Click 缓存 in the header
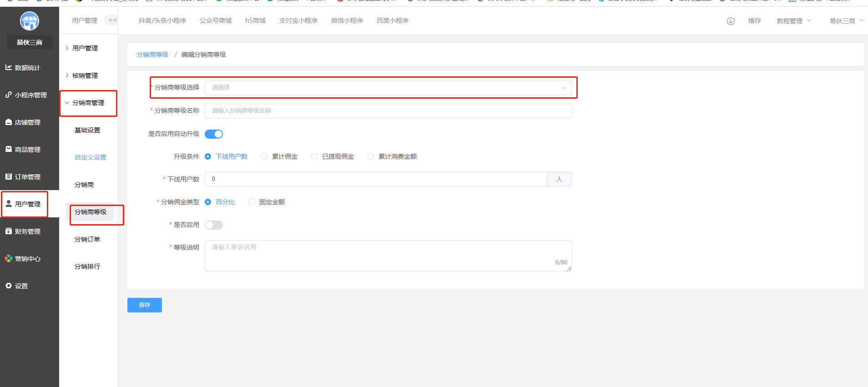 point(755,21)
